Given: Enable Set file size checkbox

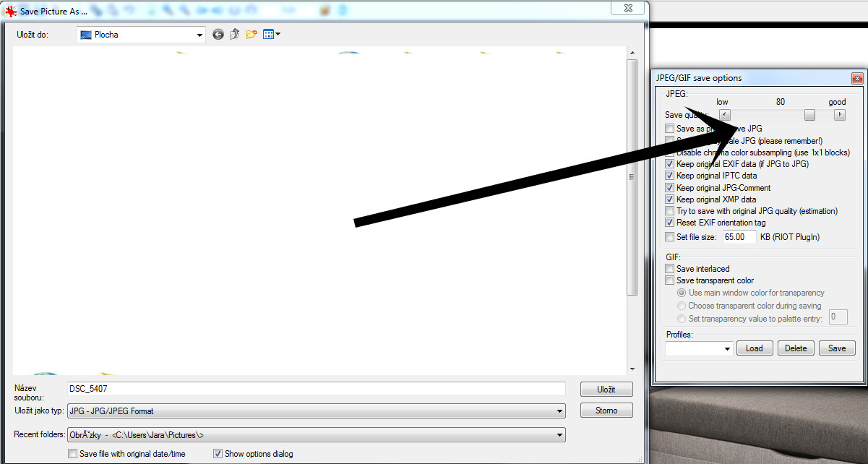Looking at the screenshot, I should click(669, 237).
